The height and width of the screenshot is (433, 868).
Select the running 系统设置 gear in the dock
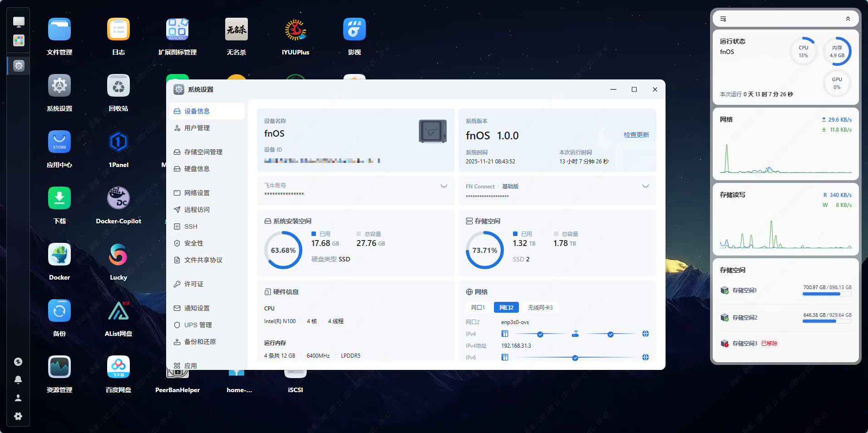coord(19,66)
